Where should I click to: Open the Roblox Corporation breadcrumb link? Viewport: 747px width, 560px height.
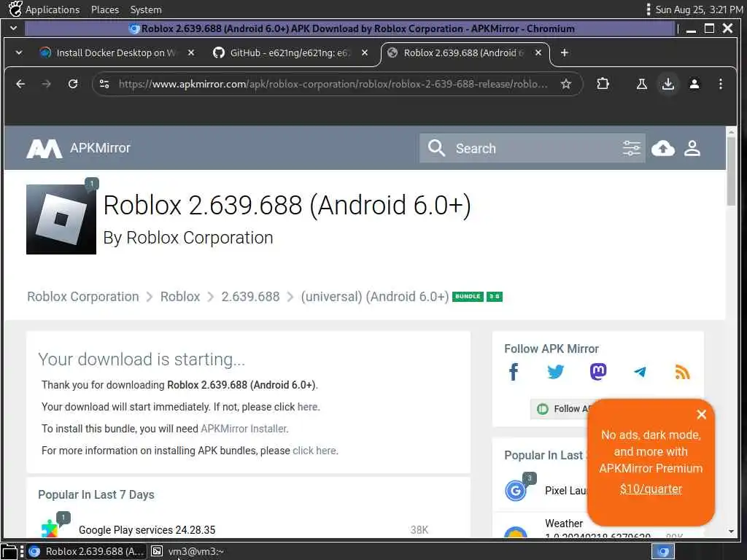click(83, 297)
